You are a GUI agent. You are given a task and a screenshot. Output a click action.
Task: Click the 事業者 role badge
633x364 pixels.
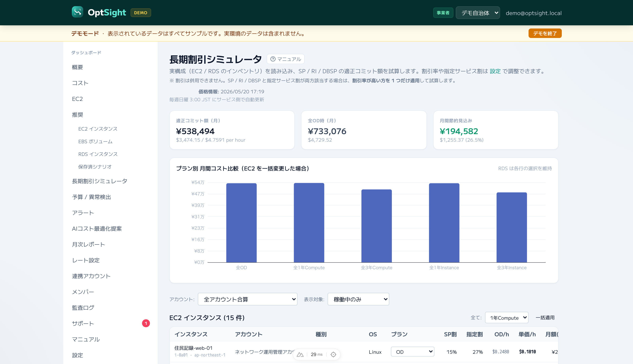(x=443, y=13)
